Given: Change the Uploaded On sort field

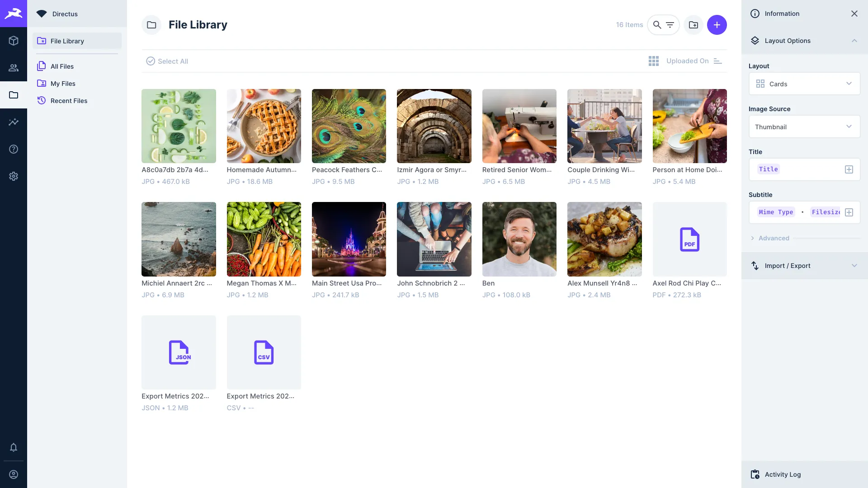Looking at the screenshot, I should 688,61.
